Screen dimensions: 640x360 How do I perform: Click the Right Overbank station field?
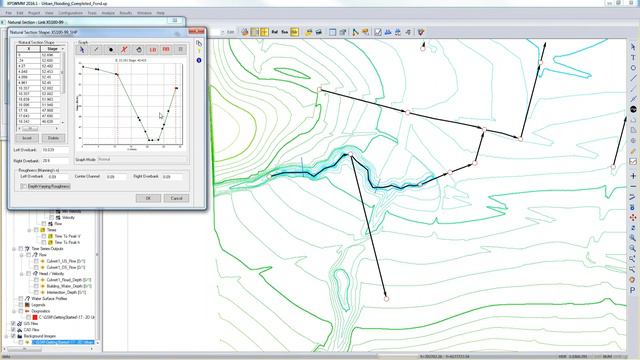(x=55, y=161)
